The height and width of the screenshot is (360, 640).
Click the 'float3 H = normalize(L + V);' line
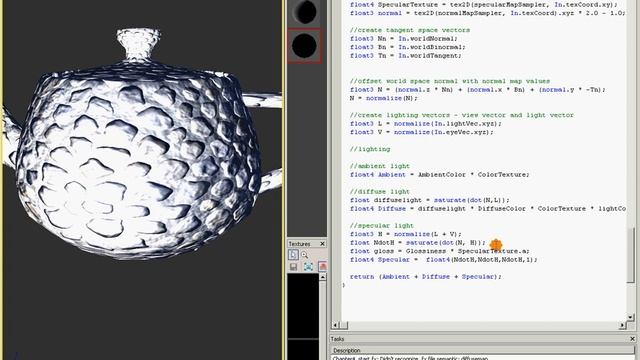(x=405, y=234)
